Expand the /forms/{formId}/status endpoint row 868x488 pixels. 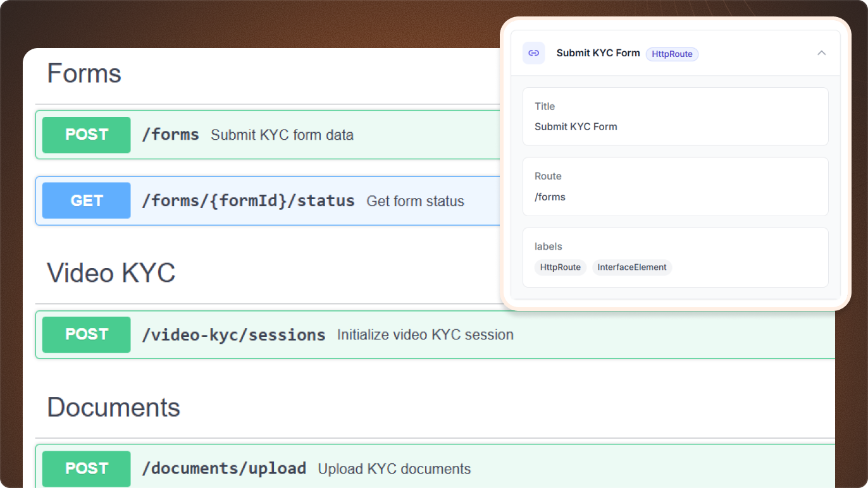pyautogui.click(x=268, y=201)
